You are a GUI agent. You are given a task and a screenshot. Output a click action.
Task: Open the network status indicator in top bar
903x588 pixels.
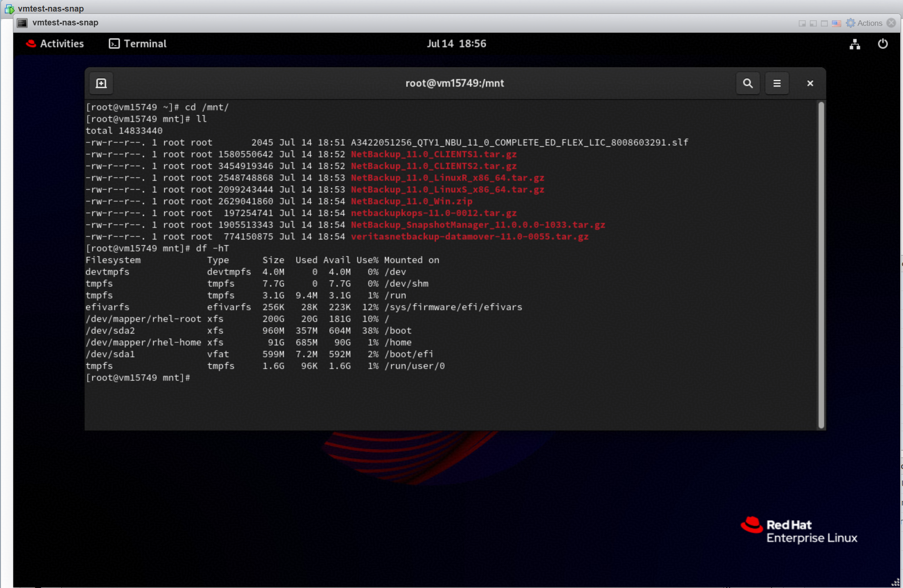[855, 44]
